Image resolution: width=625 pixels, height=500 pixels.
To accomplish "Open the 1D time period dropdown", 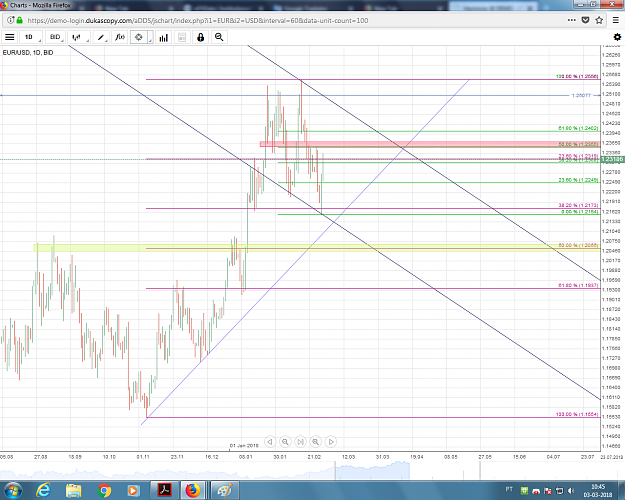I will (x=31, y=37).
